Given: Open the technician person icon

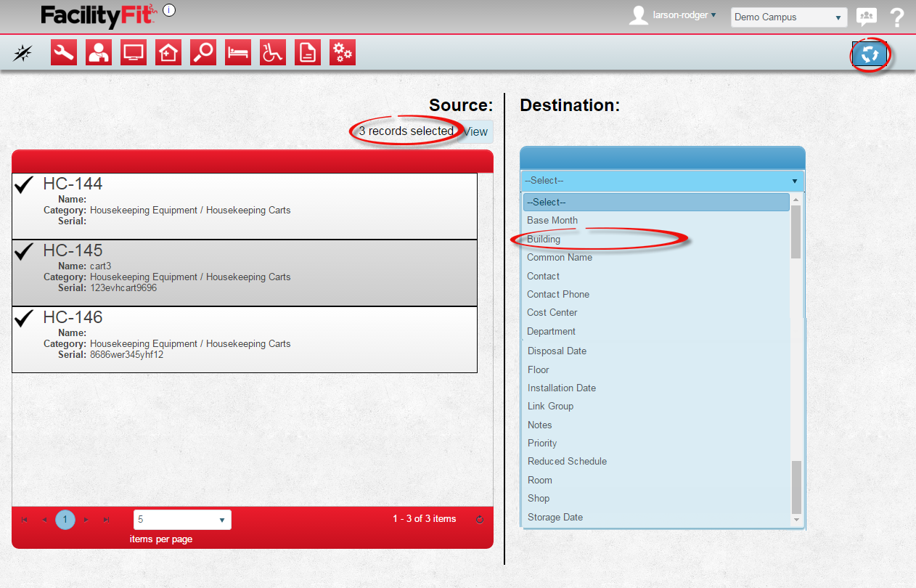Looking at the screenshot, I should (x=99, y=52).
